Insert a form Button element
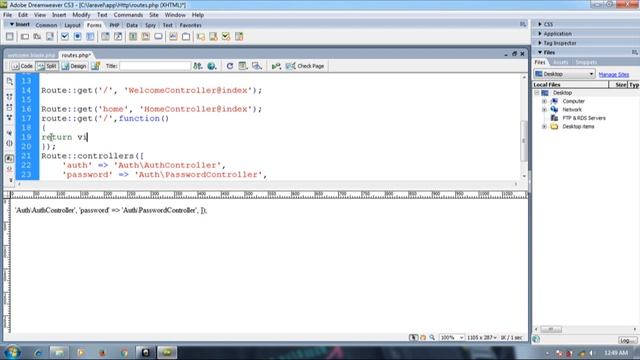Viewport: 640px width, 360px height. tap(158, 37)
